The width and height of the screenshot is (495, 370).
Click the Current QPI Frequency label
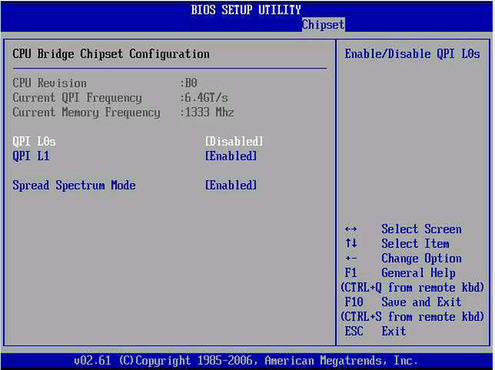pos(77,98)
